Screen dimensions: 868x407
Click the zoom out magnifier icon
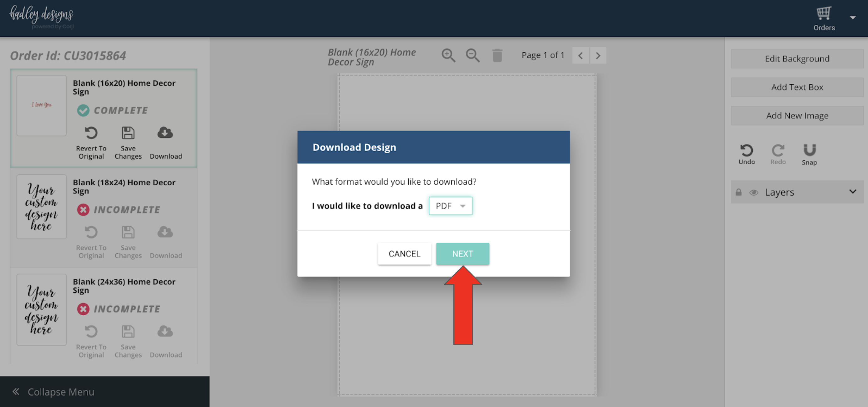point(473,55)
